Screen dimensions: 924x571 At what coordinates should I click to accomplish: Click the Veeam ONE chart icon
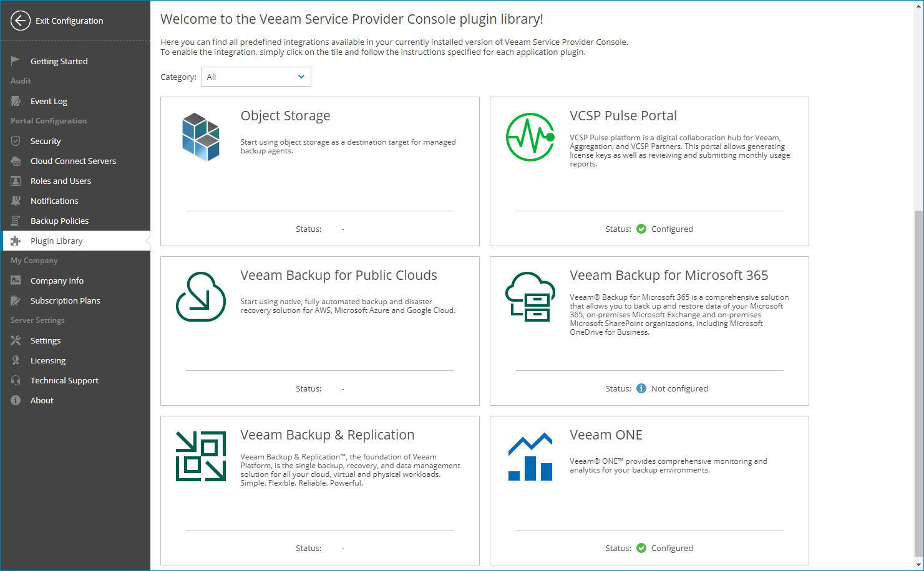(x=530, y=456)
